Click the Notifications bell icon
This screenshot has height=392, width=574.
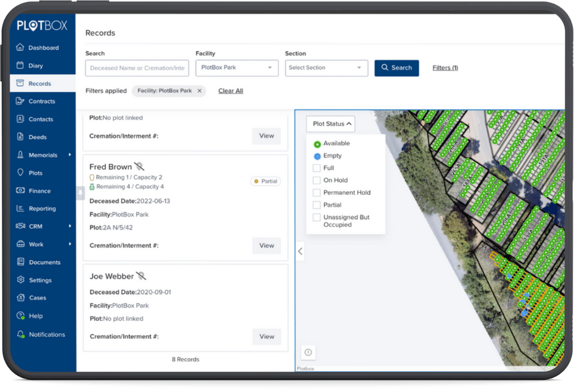coord(20,335)
